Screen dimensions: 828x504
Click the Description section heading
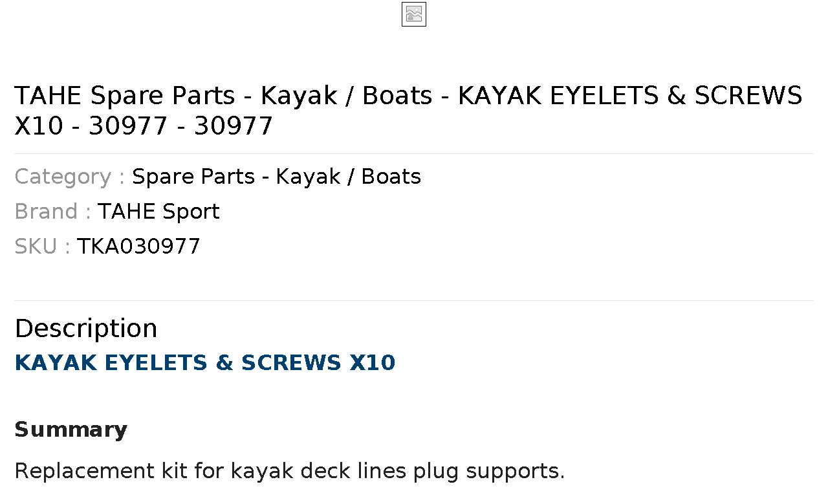tap(86, 328)
